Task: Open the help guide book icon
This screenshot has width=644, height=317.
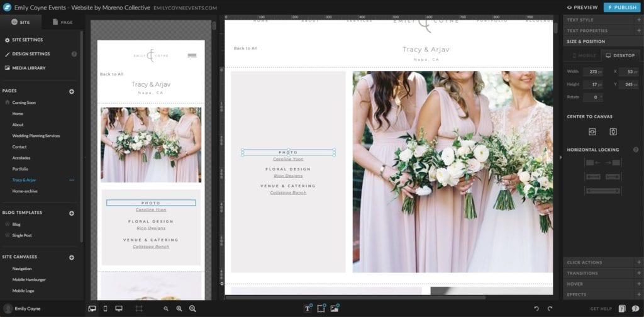Action: point(622,309)
